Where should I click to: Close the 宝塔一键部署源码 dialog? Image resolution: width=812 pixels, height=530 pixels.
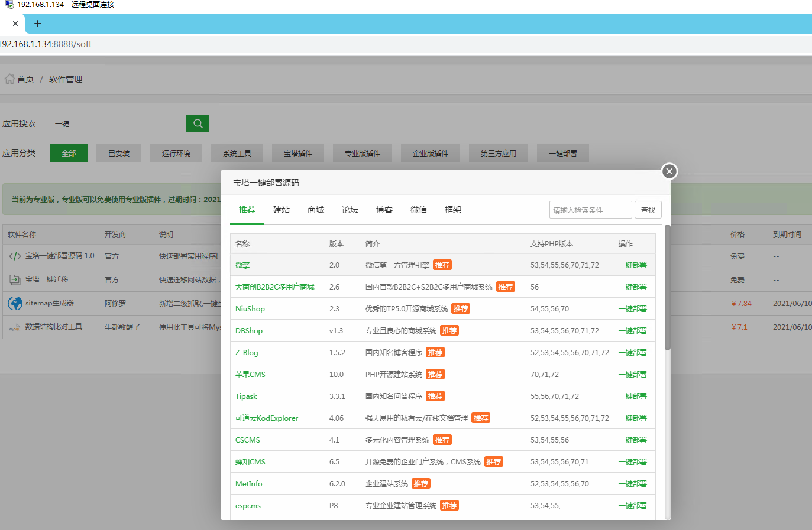click(x=669, y=171)
